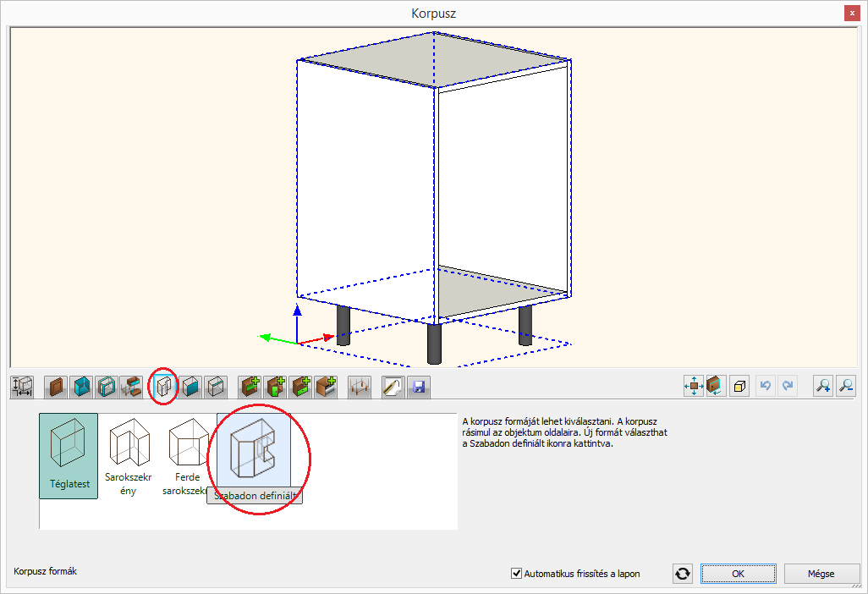Toggle the yellow cube display mode icon
Image resolution: width=868 pixels, height=594 pixels.
click(x=739, y=386)
